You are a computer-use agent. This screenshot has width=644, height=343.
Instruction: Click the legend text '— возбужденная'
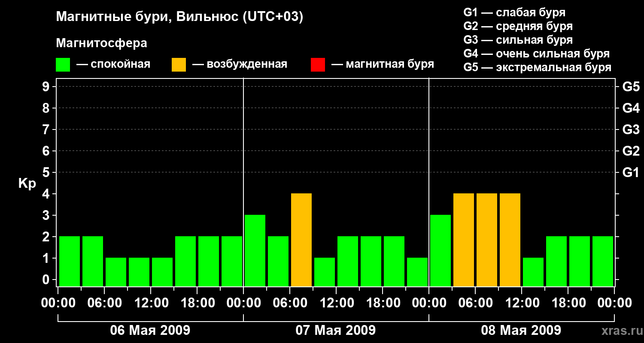(240, 64)
